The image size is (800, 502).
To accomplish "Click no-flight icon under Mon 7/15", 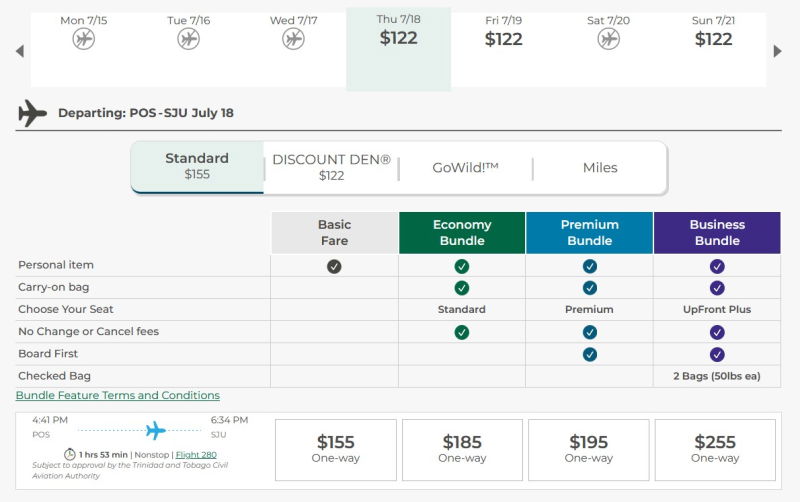I will pos(84,39).
